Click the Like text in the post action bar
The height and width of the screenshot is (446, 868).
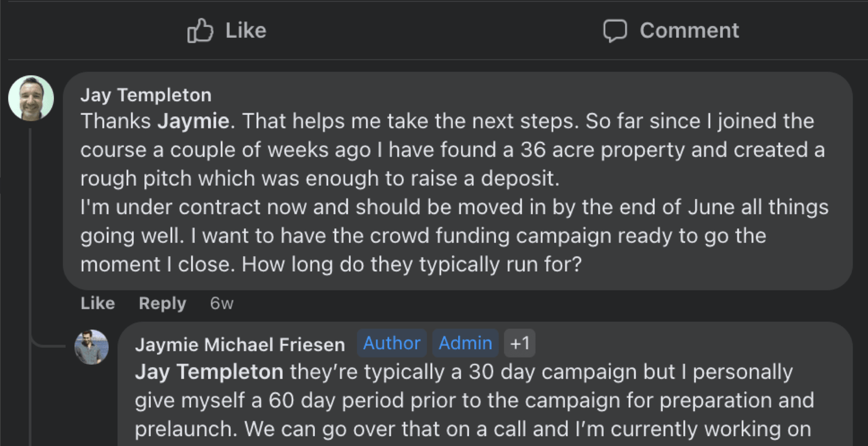tap(246, 30)
